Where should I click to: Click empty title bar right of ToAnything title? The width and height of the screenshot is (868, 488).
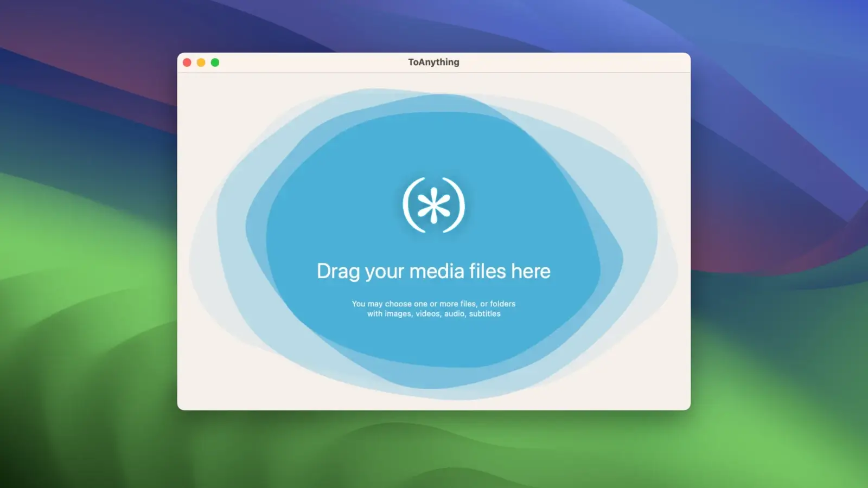point(570,62)
